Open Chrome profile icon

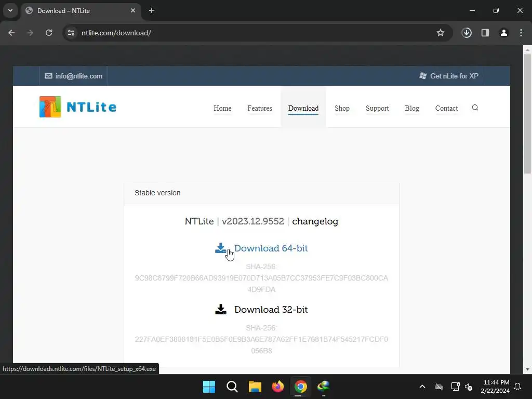point(504,33)
